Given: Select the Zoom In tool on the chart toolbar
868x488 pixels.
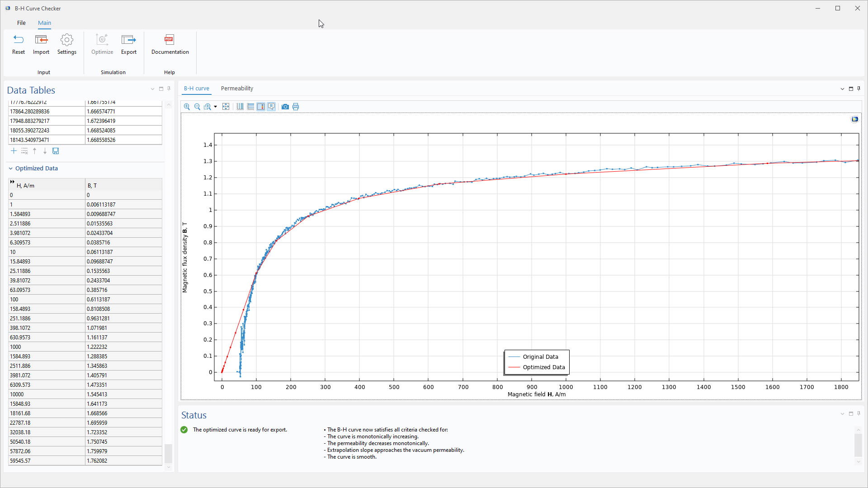Looking at the screenshot, I should click(x=187, y=107).
